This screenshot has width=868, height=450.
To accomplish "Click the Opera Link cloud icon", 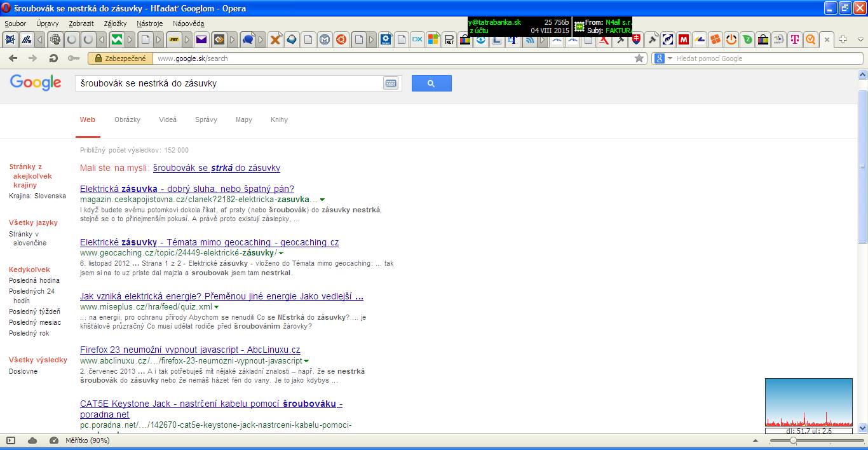I will point(32,440).
